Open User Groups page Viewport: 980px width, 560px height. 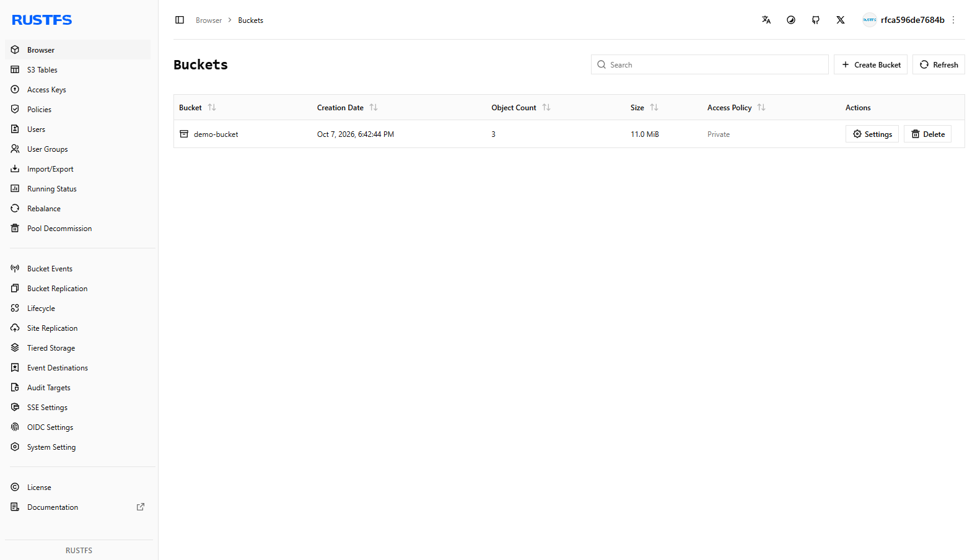point(78,149)
